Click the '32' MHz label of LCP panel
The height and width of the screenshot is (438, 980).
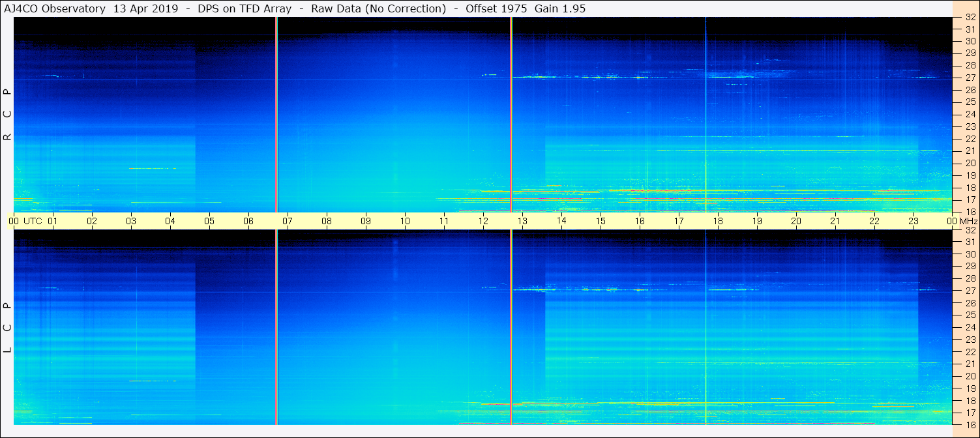coord(970,230)
